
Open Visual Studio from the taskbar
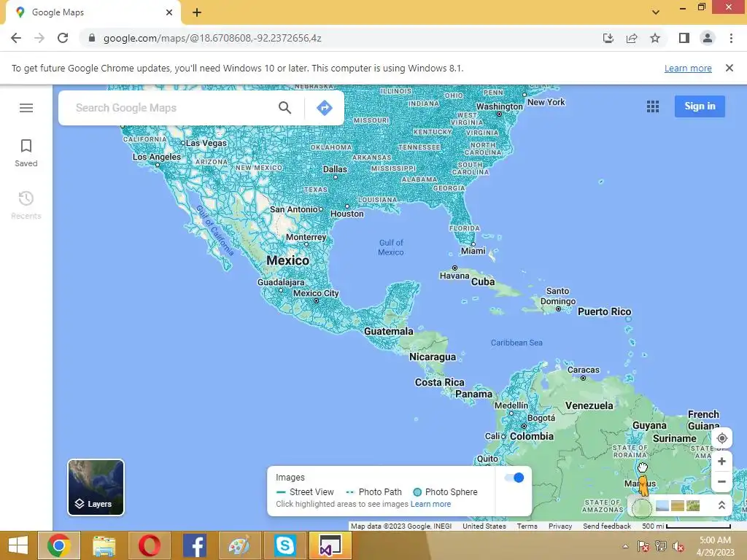pos(330,545)
